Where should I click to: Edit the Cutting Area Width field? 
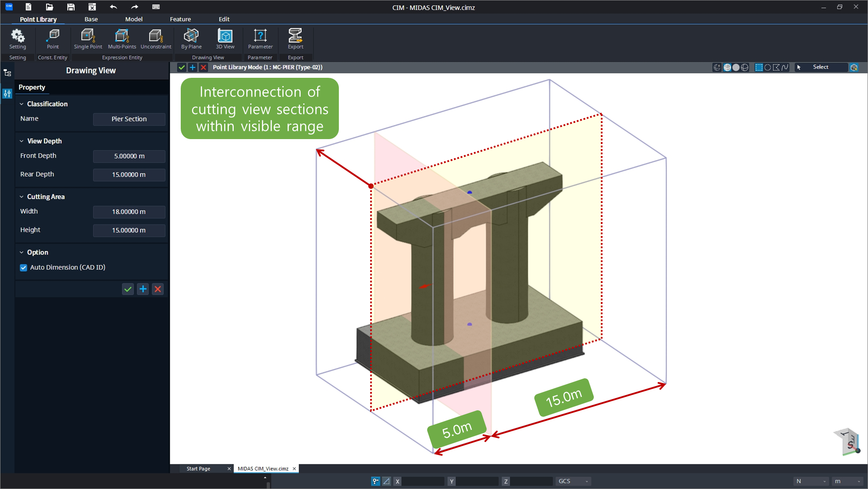[129, 212]
